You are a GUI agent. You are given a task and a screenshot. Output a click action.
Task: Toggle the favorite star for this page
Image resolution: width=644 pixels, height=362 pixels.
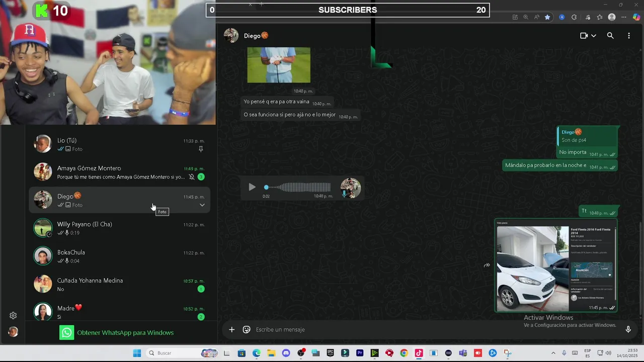(547, 17)
